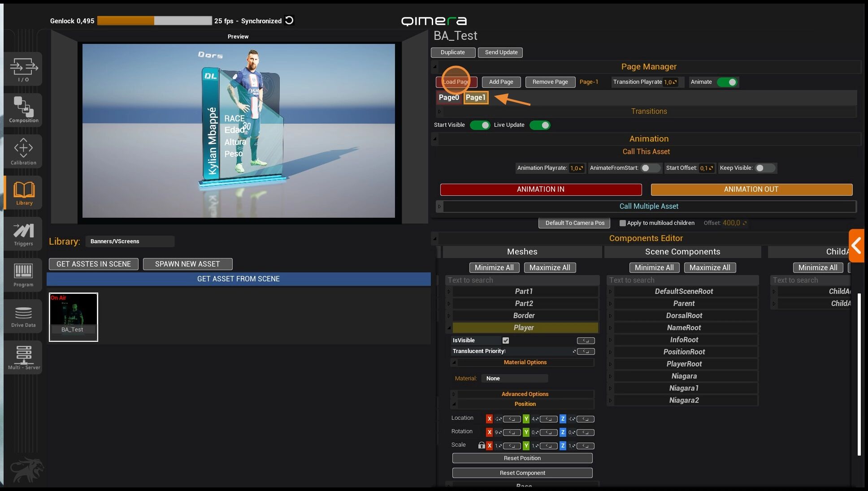The height and width of the screenshot is (491, 868).
Task: Select the BA_Test asset thumbnail
Action: pyautogui.click(x=74, y=317)
